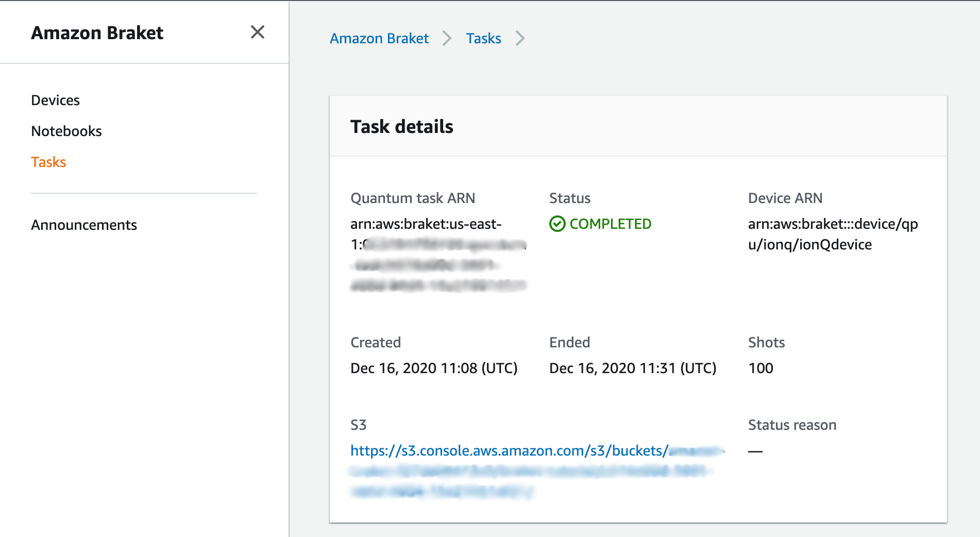Go to Amazon Braket breadcrumb link
This screenshot has height=537, width=980.
pos(379,39)
